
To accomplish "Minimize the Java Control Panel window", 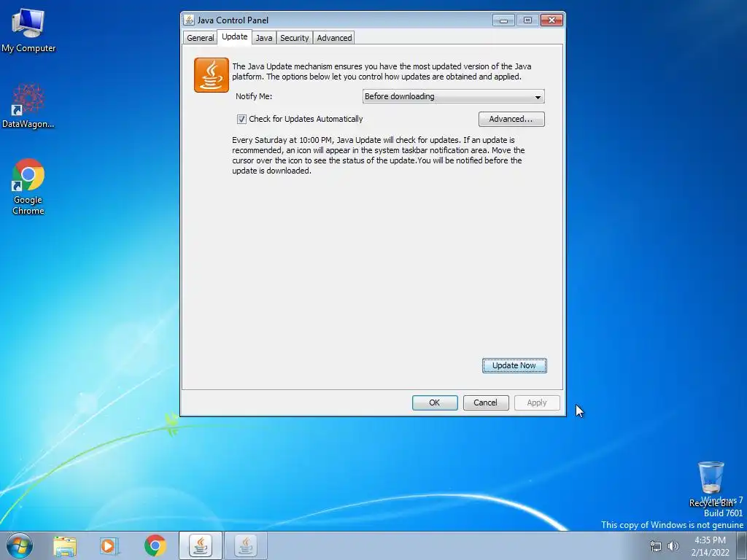I will click(x=503, y=20).
